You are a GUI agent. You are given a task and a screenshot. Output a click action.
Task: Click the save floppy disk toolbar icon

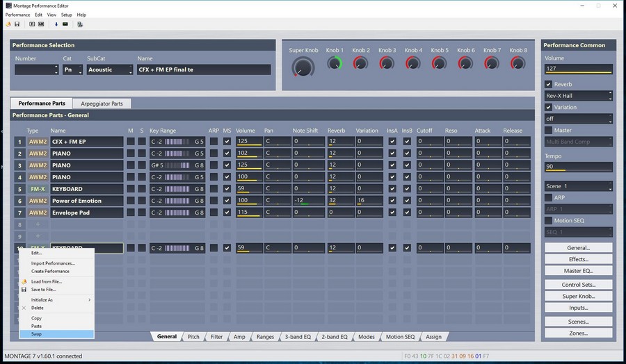17,24
